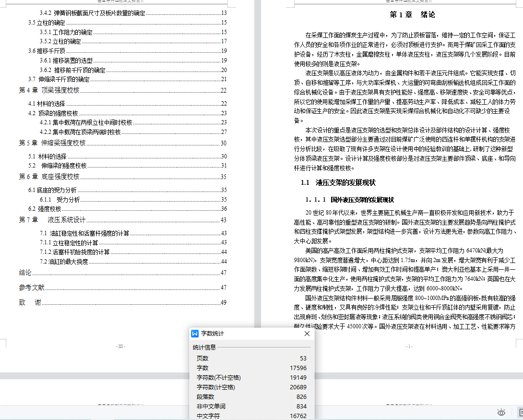Close the 字数统计 dialog
This screenshot has width=523, height=420.
(x=307, y=334)
